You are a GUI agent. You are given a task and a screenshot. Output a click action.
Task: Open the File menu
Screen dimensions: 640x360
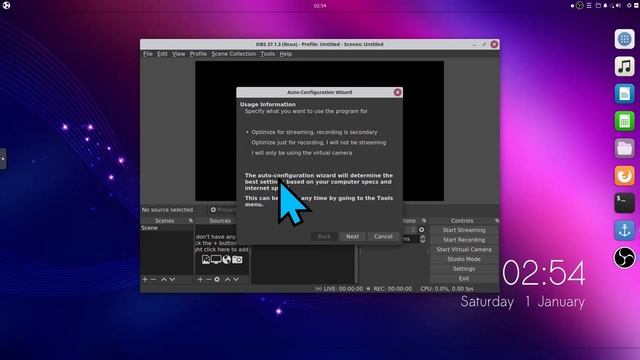(148, 54)
